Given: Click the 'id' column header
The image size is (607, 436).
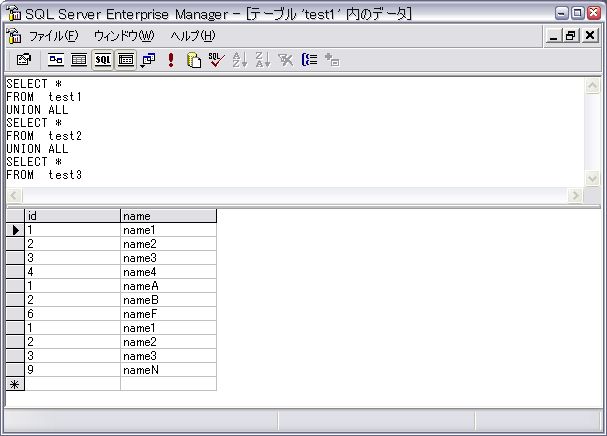Looking at the screenshot, I should pyautogui.click(x=72, y=215).
